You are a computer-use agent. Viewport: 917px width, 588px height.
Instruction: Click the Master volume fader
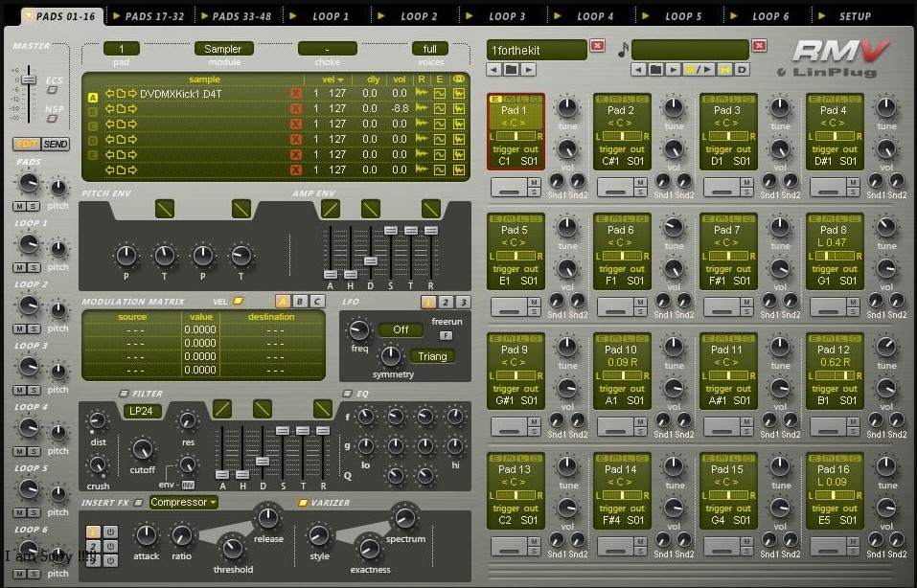point(28,79)
